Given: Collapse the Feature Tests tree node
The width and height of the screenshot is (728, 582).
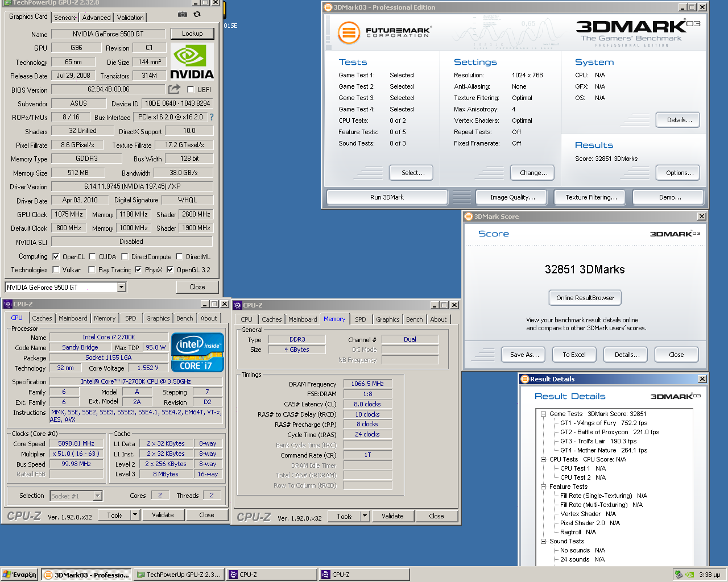Looking at the screenshot, I should point(544,487).
